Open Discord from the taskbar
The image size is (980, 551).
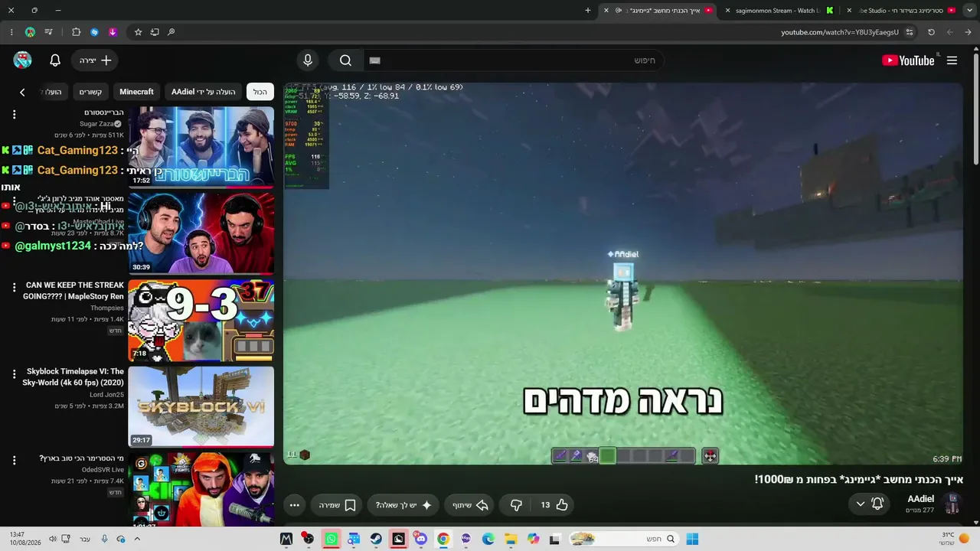click(420, 539)
